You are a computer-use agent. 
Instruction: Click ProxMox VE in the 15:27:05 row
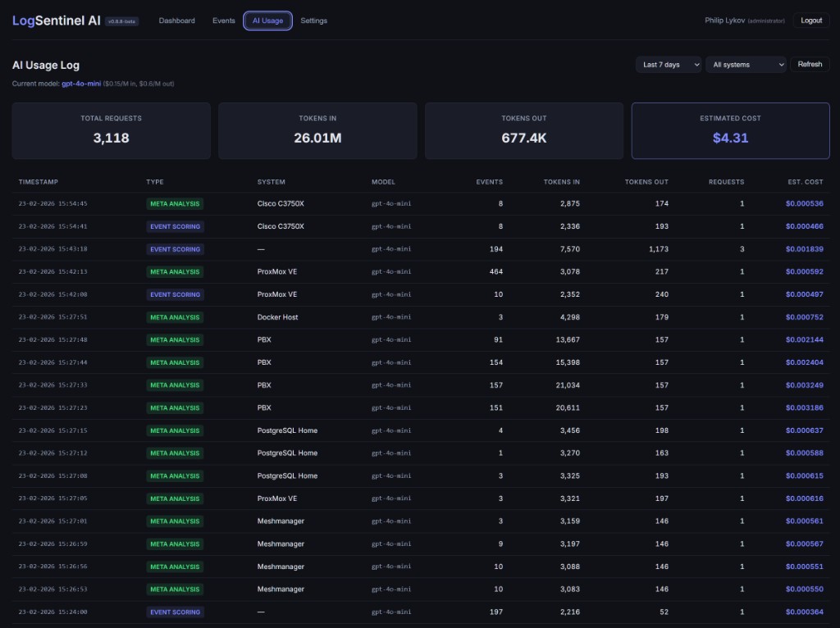click(277, 498)
